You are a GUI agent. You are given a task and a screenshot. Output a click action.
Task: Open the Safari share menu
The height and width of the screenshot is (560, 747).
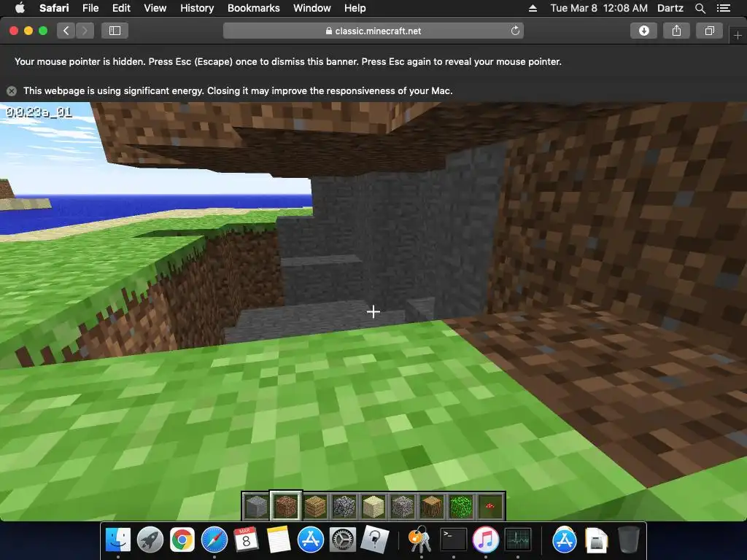click(x=676, y=31)
